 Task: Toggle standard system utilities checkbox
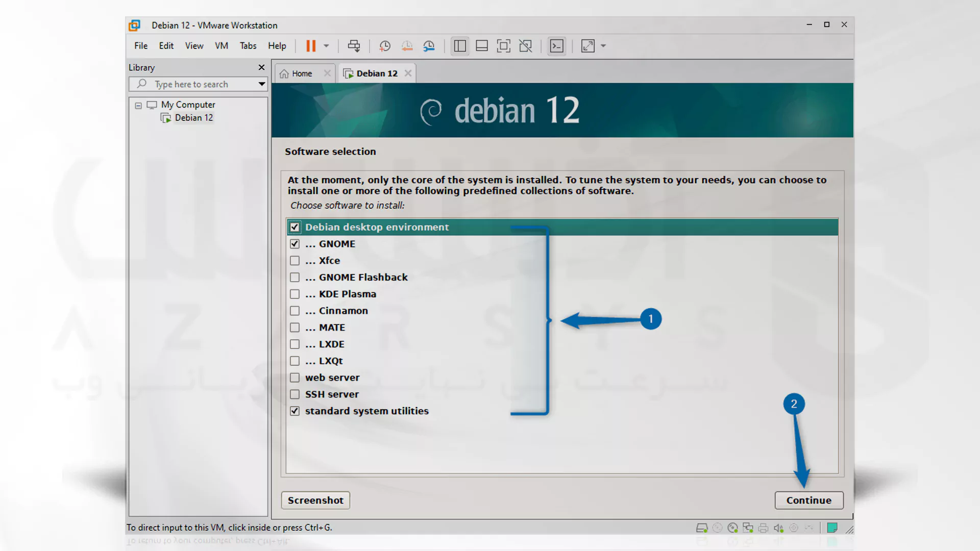[295, 411]
